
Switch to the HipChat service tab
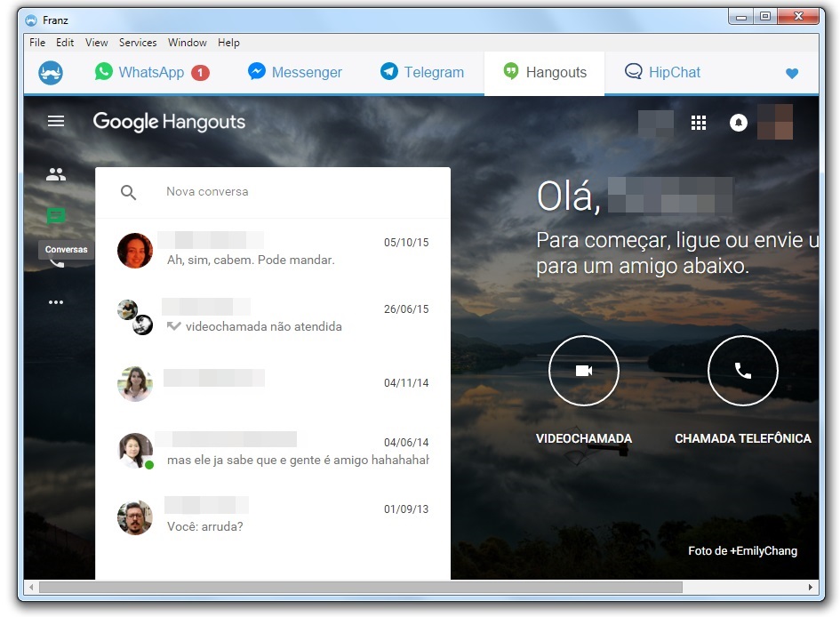tap(662, 72)
